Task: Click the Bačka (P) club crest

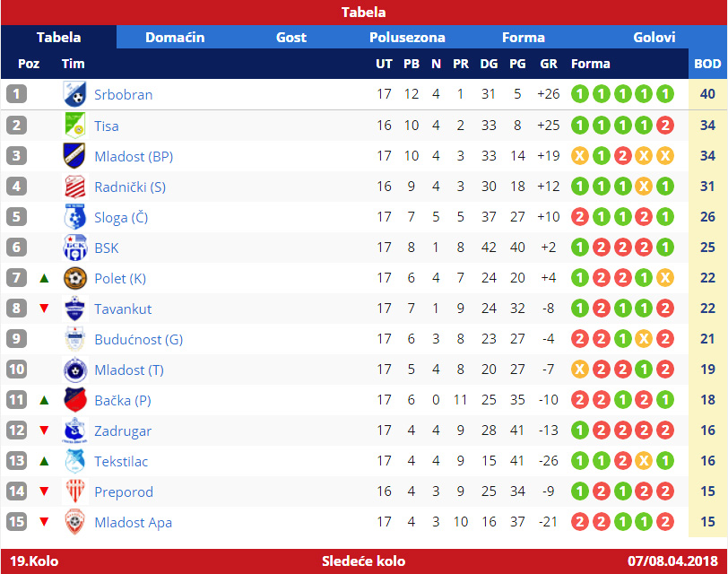Action: pyautogui.click(x=74, y=400)
